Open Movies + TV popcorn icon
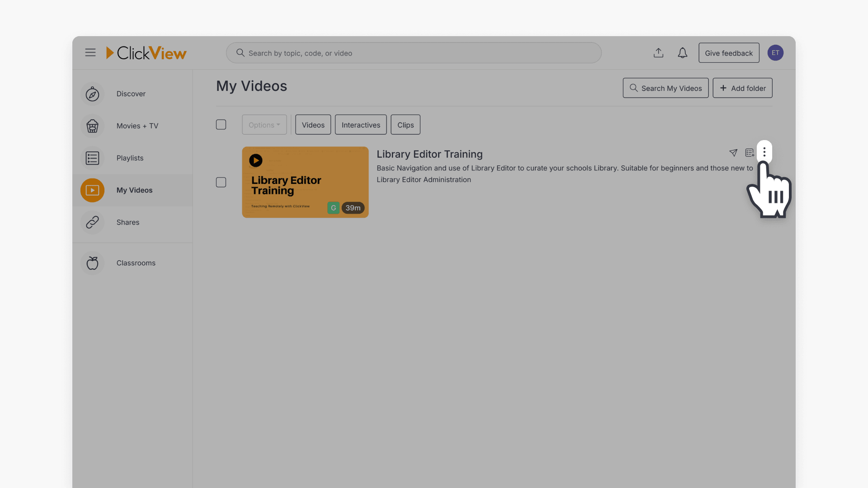Screen dimensions: 868x488 click(92, 126)
